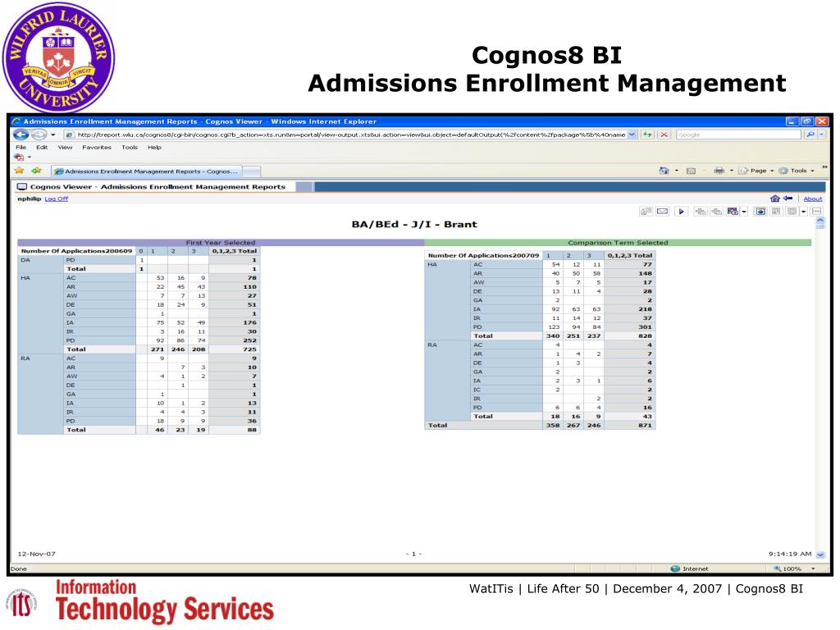Click the scroll down arrow in report
Viewport: 840px width, 630px height.
[820, 555]
